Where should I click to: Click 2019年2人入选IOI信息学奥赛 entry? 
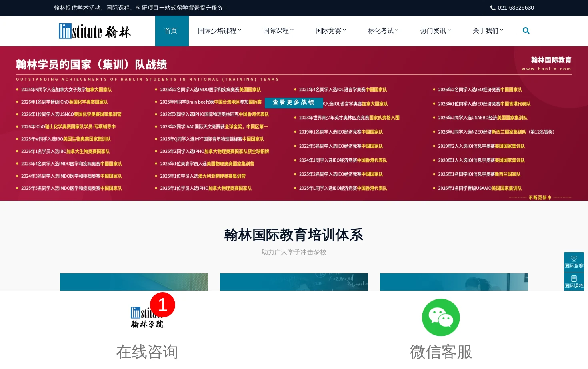pyautogui.click(x=481, y=146)
